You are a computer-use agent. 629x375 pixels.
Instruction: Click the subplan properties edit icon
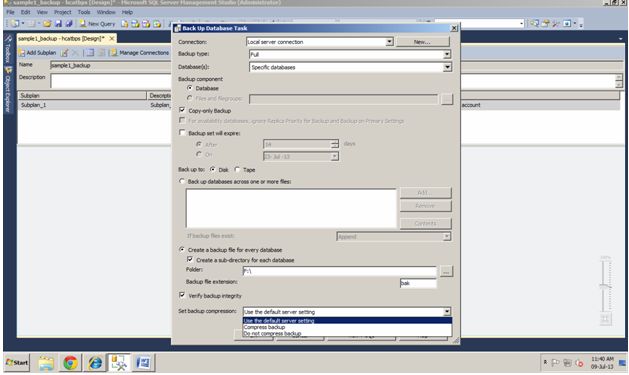click(x=64, y=53)
